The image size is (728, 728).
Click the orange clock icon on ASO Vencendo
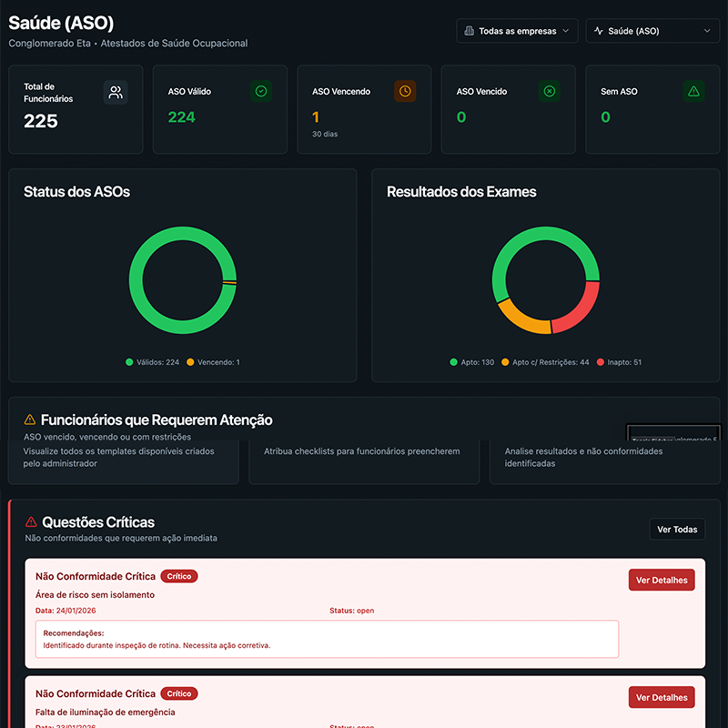405,91
